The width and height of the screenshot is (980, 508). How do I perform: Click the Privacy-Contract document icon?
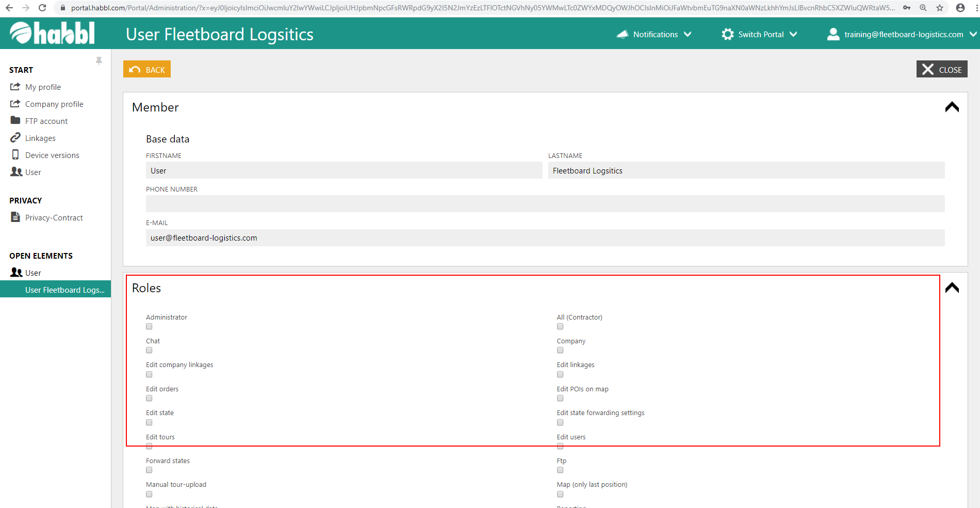pos(15,217)
